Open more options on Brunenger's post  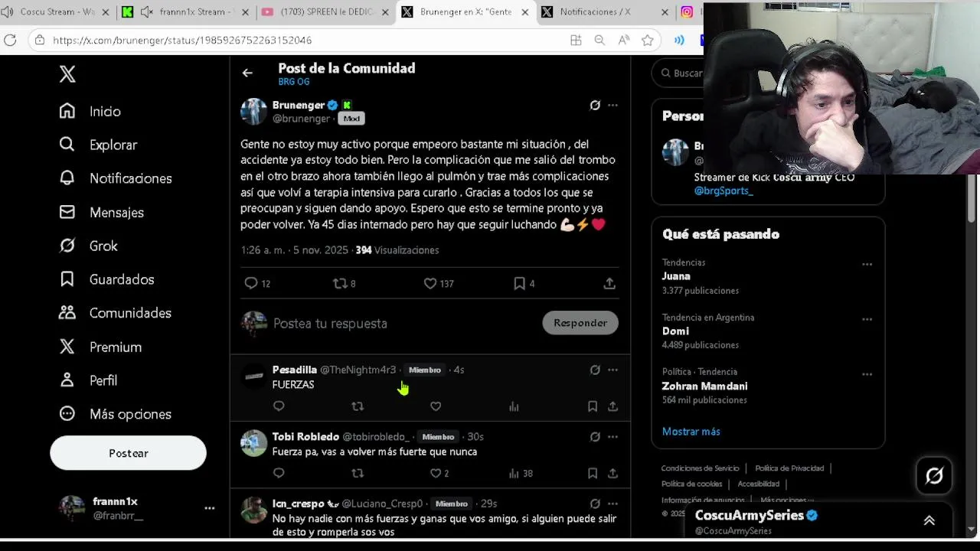coord(612,105)
